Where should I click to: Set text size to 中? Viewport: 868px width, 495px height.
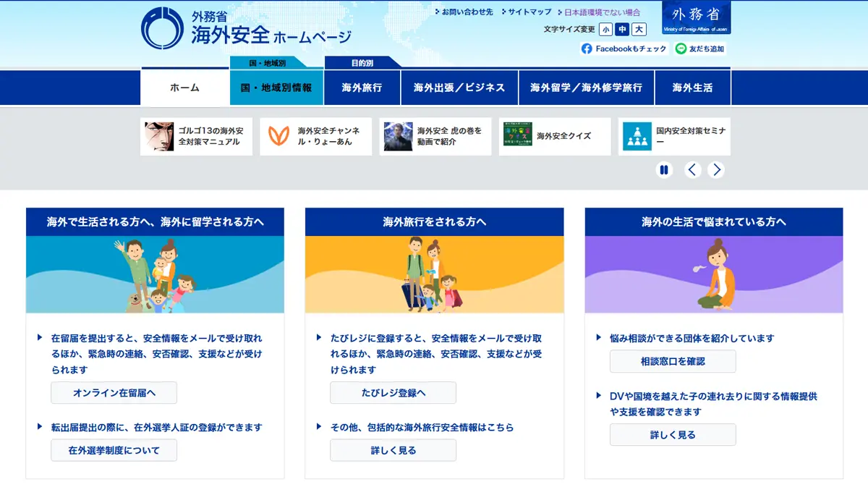(622, 29)
